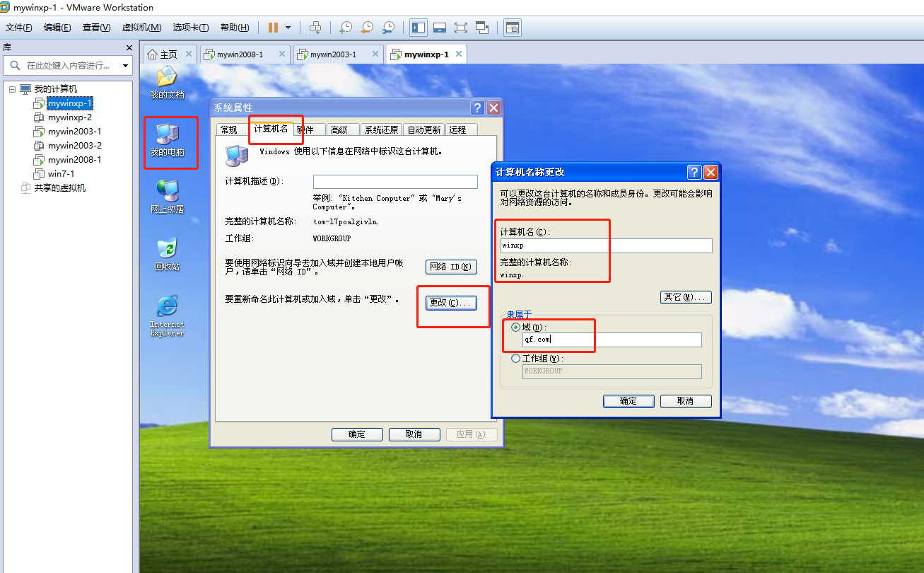Screen dimensions: 924x573
Task: Select 我的电脑 desktop icon
Action: [168, 140]
